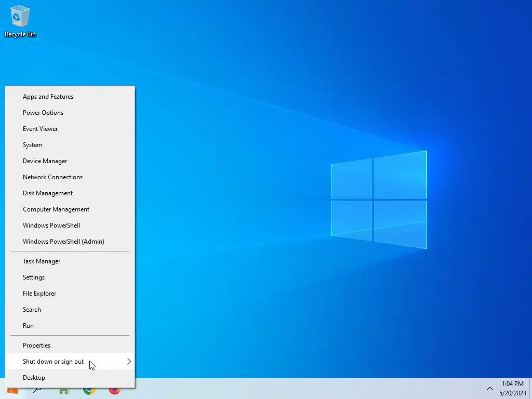Choose Properties in the menu
The image size is (532, 399).
pos(70,345)
